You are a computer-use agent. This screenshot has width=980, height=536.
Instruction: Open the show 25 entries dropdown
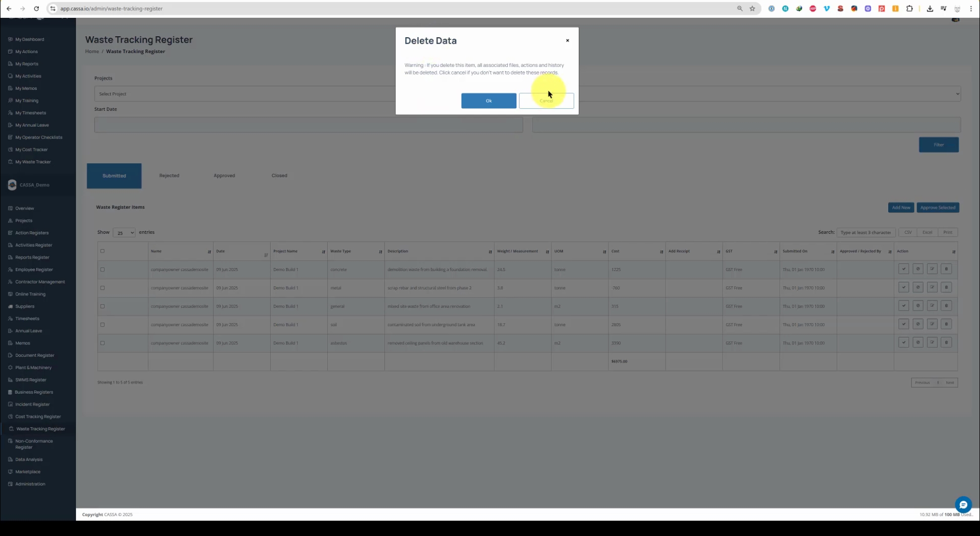coord(124,233)
